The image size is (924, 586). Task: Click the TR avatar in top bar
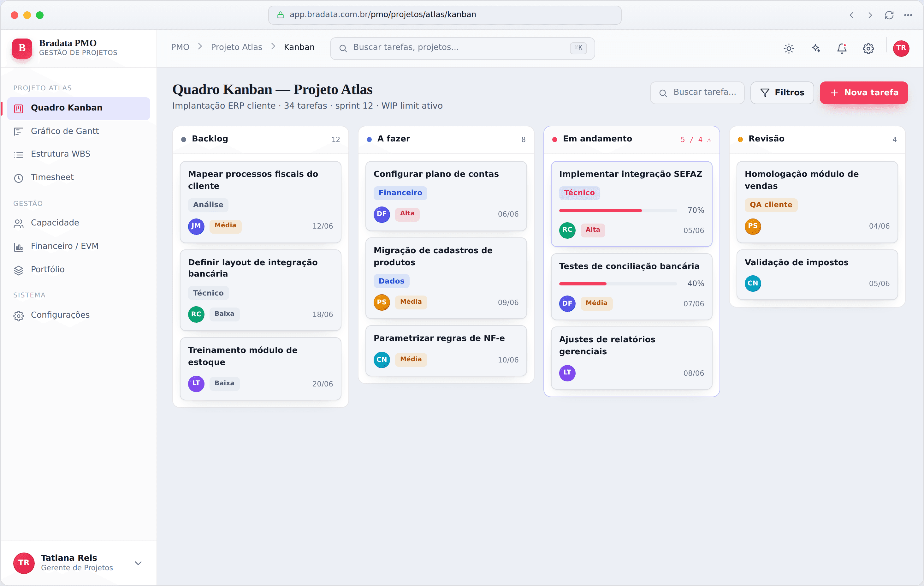(x=901, y=48)
